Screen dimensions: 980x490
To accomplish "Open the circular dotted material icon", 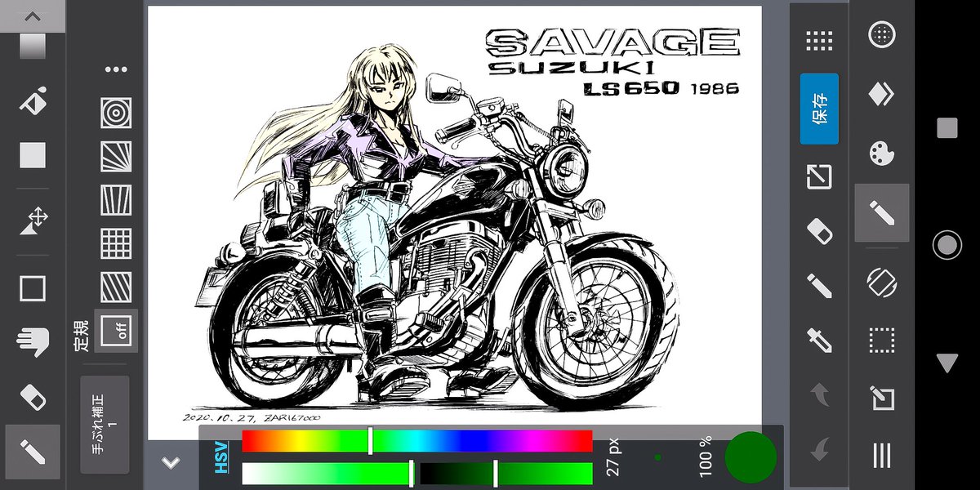I will coord(882,34).
